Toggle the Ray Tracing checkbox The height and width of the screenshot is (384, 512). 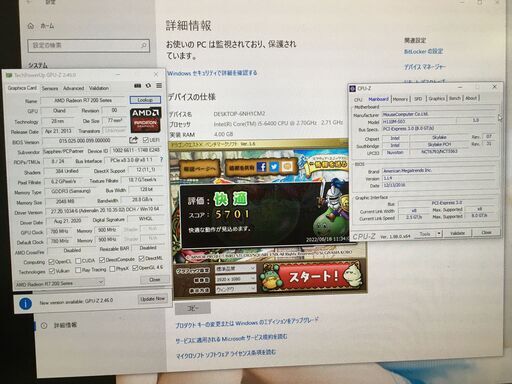pyautogui.click(x=78, y=270)
